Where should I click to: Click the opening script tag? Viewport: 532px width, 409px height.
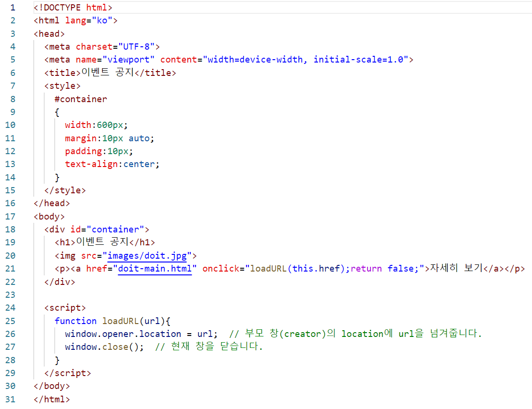(65, 308)
